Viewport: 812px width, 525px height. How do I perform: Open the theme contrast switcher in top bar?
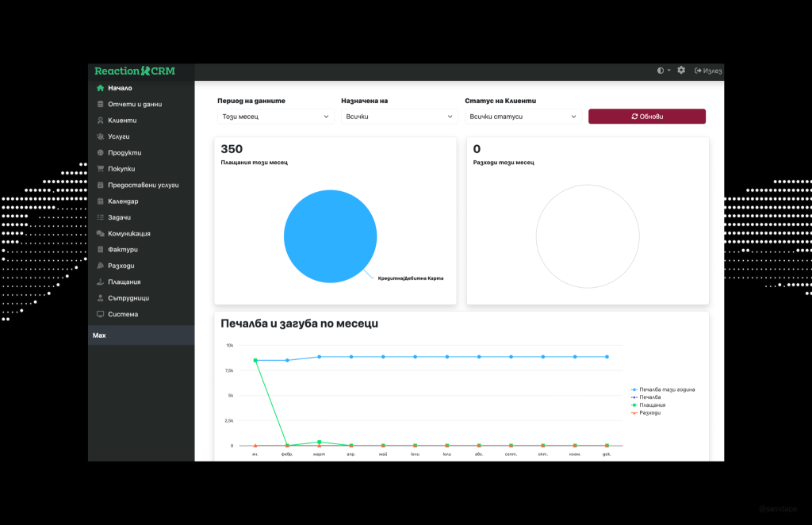(664, 71)
